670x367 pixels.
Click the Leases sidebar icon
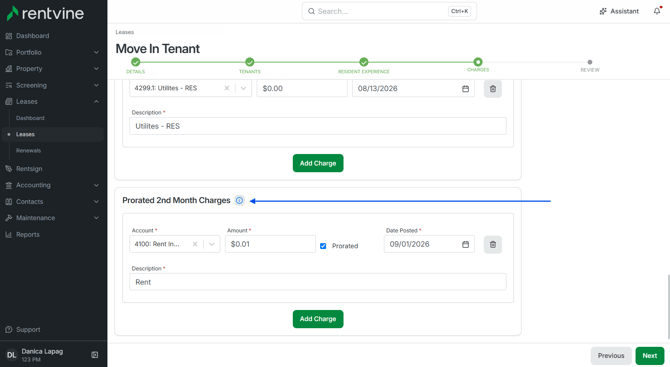[x=9, y=102]
